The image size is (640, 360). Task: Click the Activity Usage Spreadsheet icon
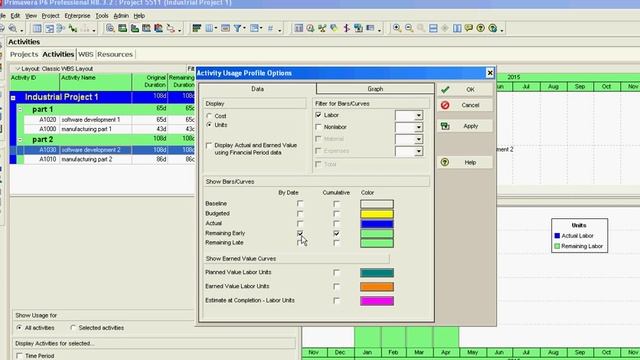pyautogui.click(x=122, y=28)
